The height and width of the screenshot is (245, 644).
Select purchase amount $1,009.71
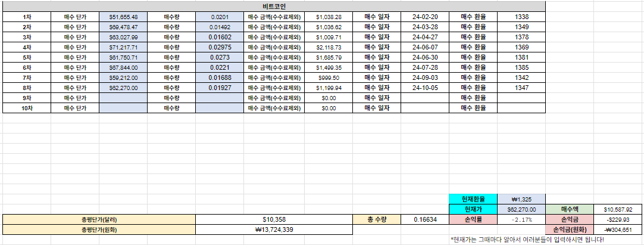pyautogui.click(x=329, y=38)
